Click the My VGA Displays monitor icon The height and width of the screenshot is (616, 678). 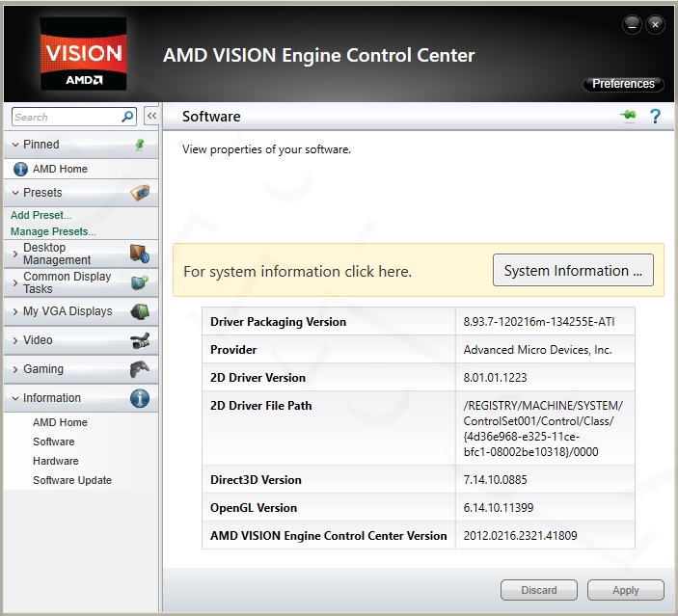pyautogui.click(x=140, y=311)
